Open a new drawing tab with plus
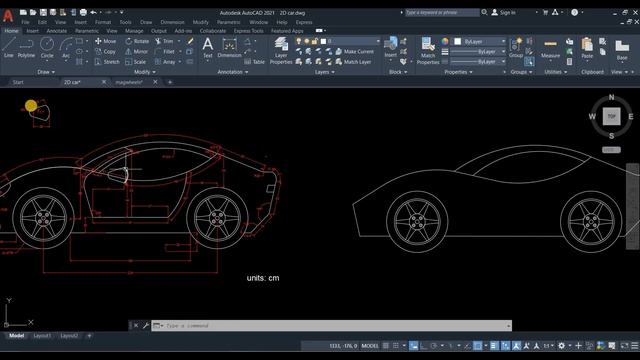The height and width of the screenshot is (360, 640). [170, 82]
